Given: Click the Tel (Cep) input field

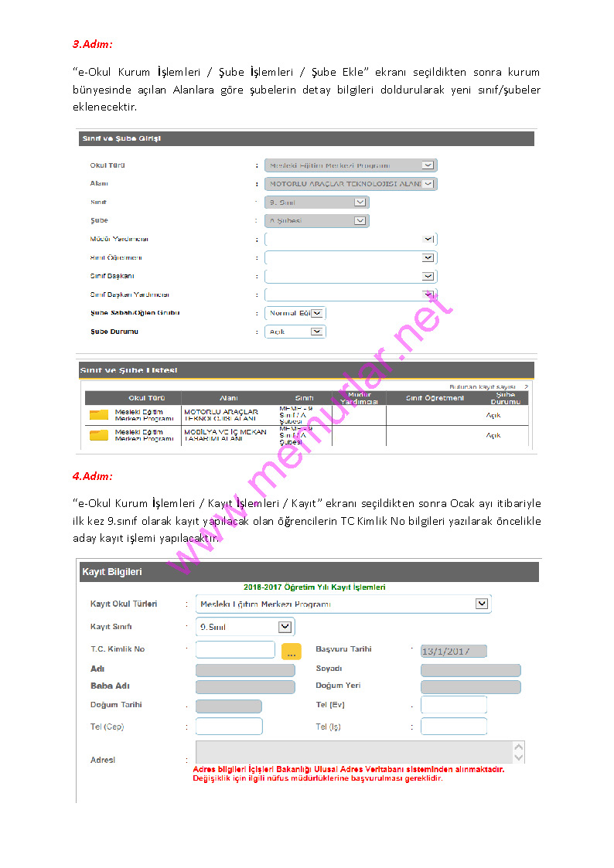Looking at the screenshot, I should (229, 726).
